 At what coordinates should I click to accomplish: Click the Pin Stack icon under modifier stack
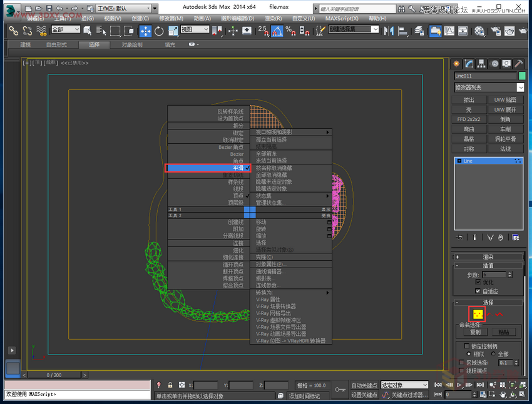[458, 237]
